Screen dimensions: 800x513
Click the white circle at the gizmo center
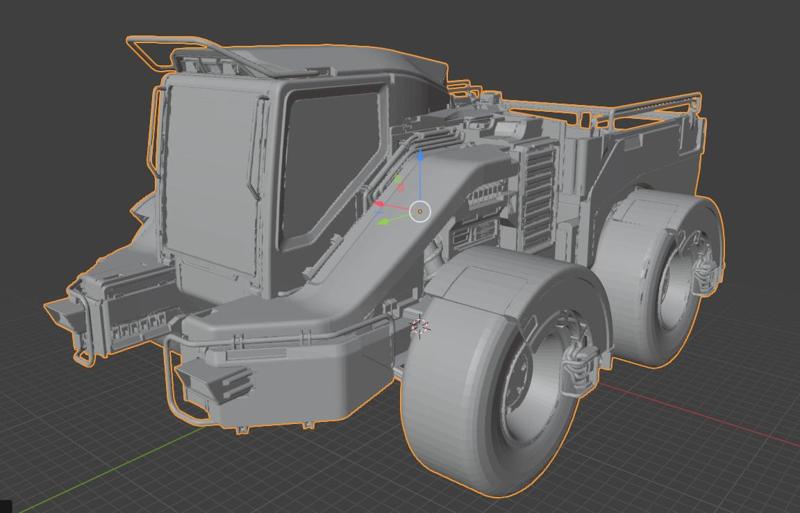point(420,211)
